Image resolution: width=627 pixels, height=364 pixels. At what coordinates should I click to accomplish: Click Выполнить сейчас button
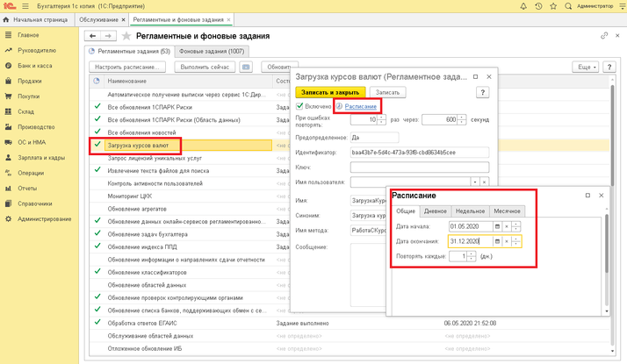(205, 67)
